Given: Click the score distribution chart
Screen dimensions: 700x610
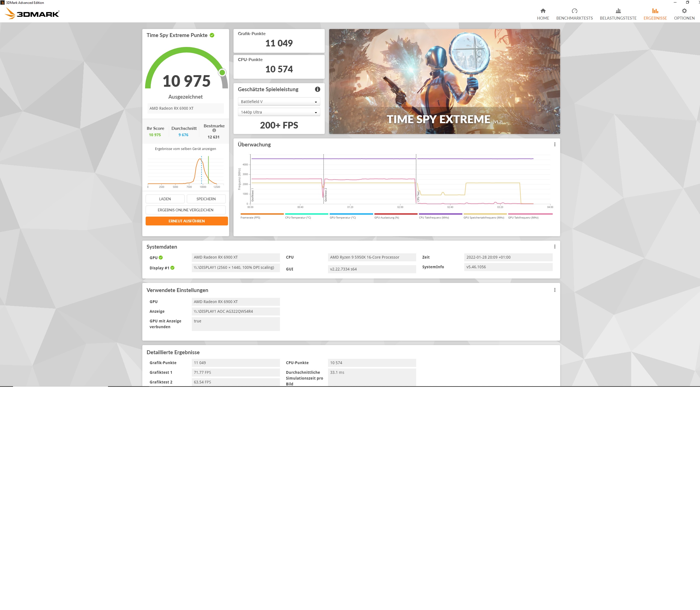Looking at the screenshot, I should (185, 171).
